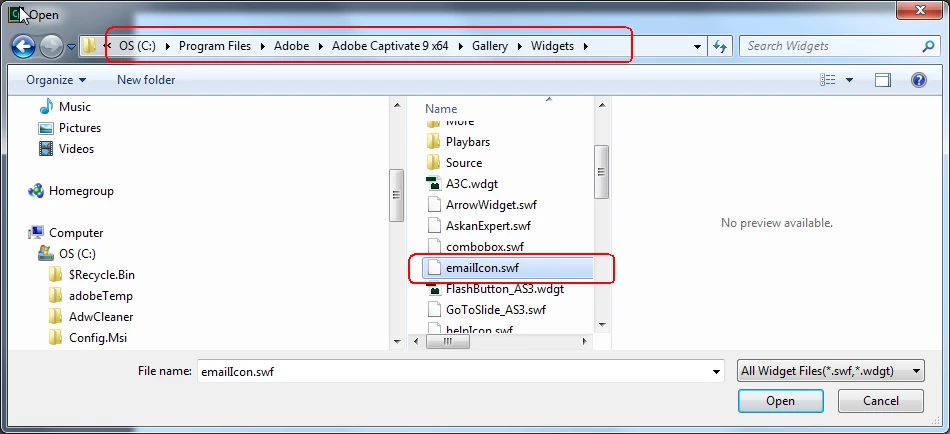Click file list horizontal scroll right arrow
This screenshot has width=950, height=434.
click(x=585, y=342)
